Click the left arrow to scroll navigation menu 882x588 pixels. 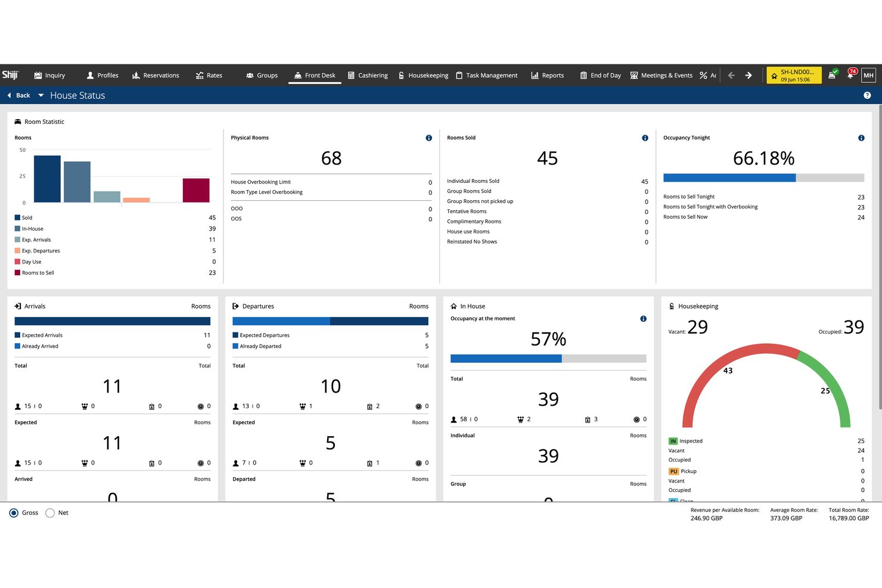coord(731,76)
